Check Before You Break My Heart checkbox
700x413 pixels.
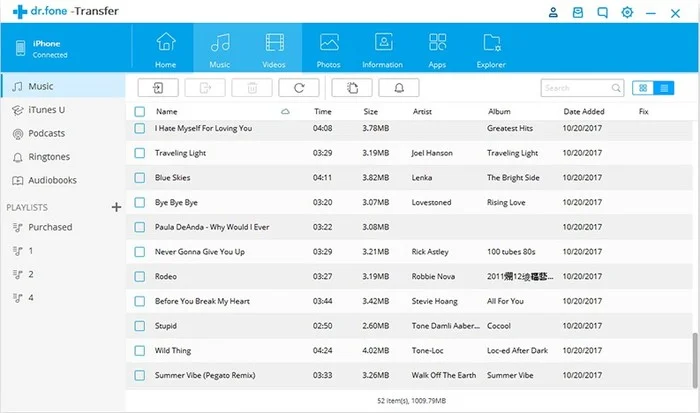coord(140,301)
